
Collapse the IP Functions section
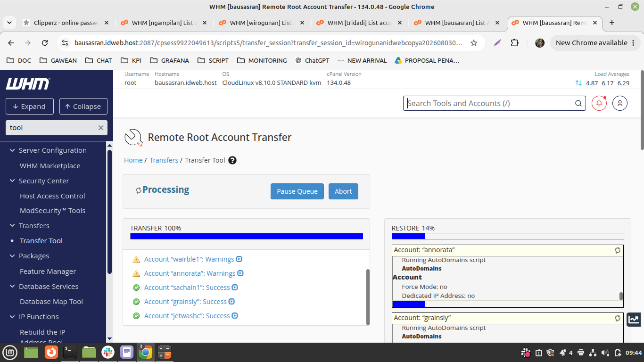point(13,317)
